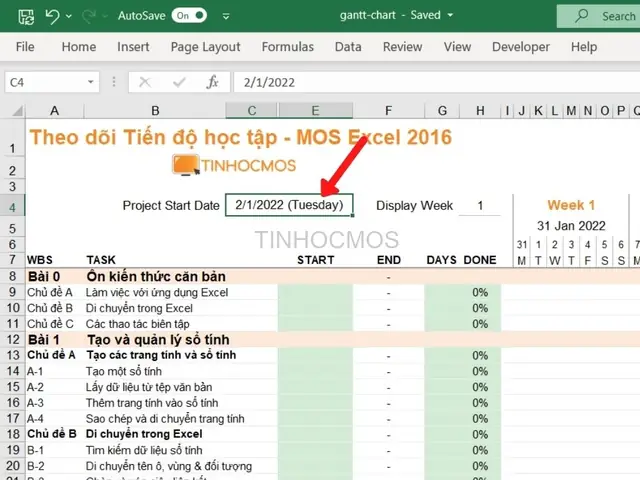This screenshot has width=640, height=480.
Task: Undo the last action
Action: coord(53,16)
